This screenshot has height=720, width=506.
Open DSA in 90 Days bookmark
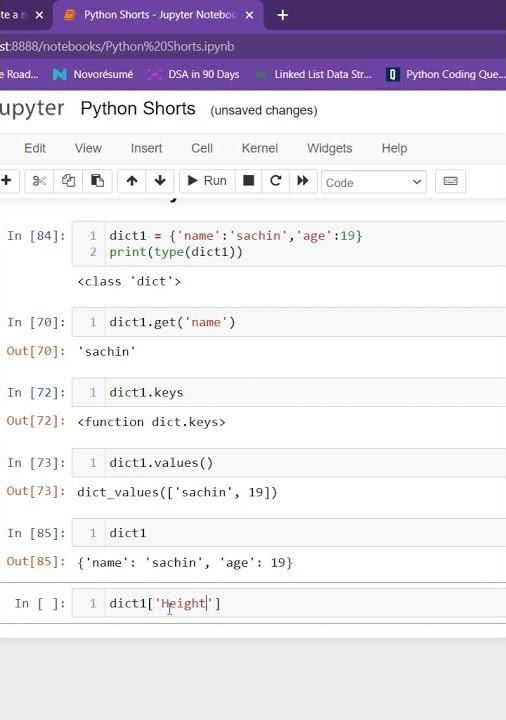tap(193, 74)
